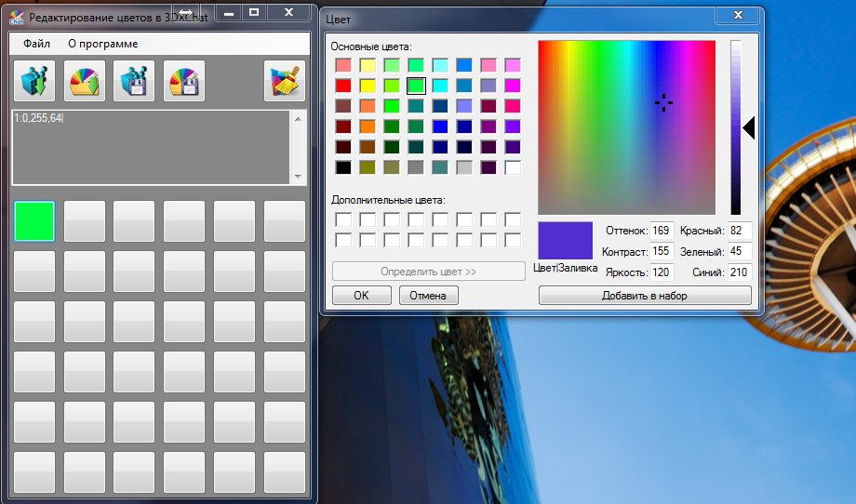
Task: Minimize the 3DXChat color editor window
Action: coord(229,12)
